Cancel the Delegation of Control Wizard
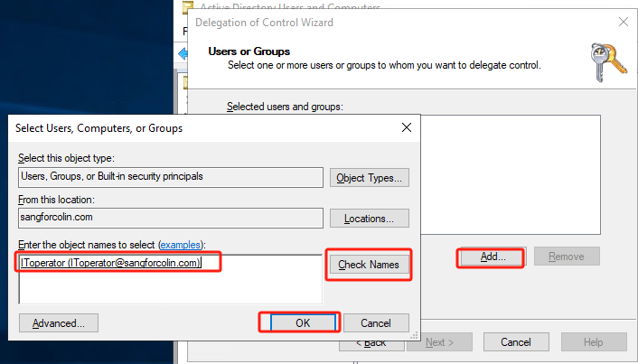The width and height of the screenshot is (638, 364). (x=516, y=342)
